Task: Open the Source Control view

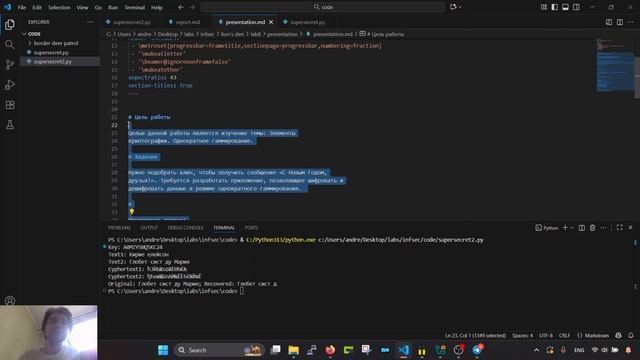Action: tap(10, 64)
